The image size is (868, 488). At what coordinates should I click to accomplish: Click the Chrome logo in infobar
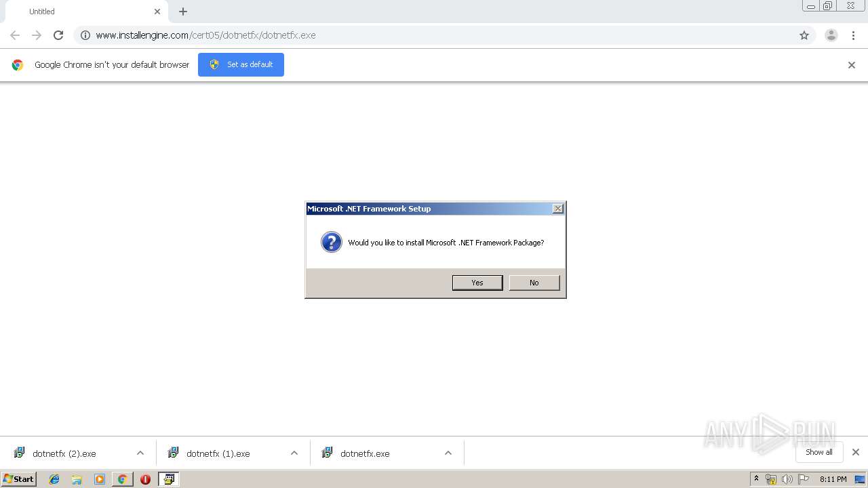point(18,65)
